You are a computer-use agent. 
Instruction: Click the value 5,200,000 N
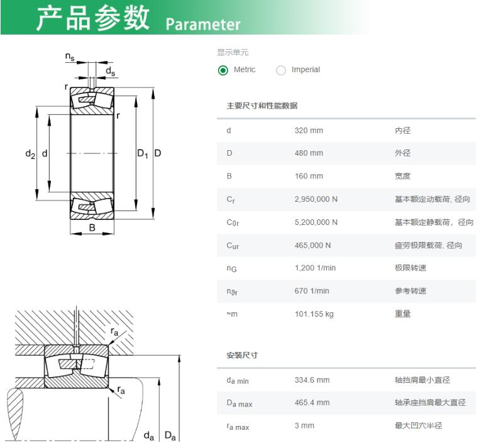pyautogui.click(x=316, y=222)
